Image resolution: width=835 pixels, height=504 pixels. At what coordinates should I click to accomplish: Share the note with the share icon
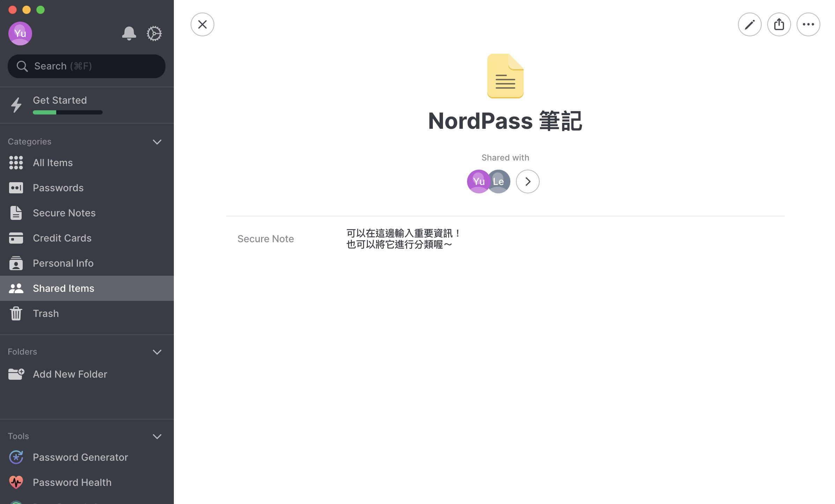coord(779,24)
